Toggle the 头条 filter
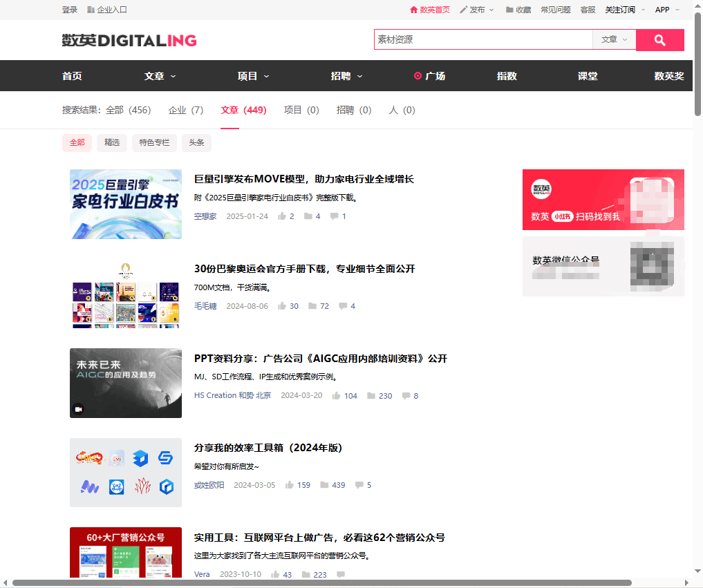The image size is (703, 588). pyautogui.click(x=196, y=142)
